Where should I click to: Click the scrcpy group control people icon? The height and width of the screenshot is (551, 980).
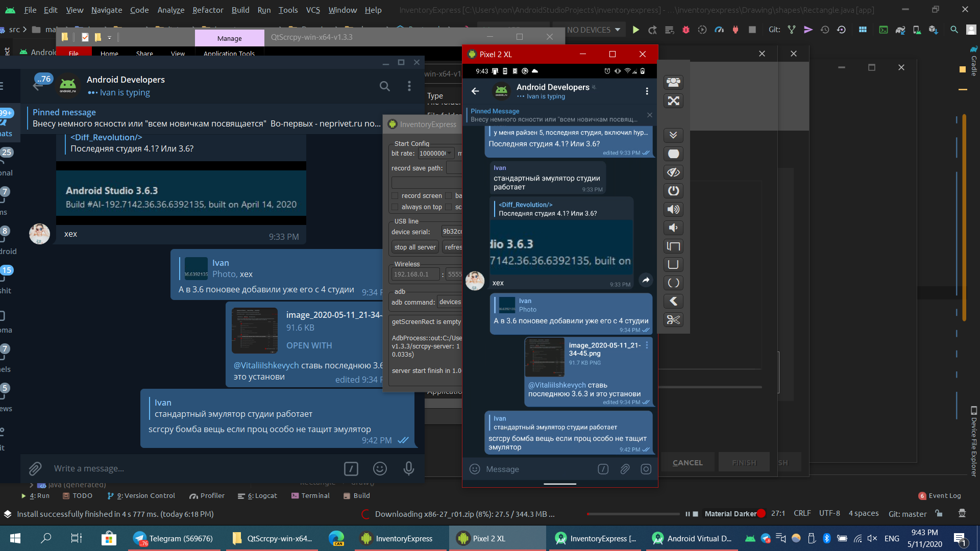(x=673, y=82)
